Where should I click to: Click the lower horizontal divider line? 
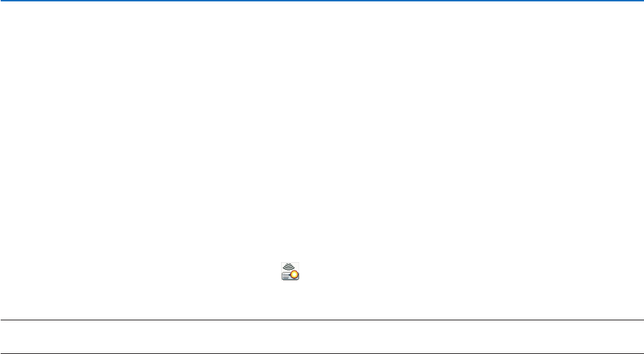coord(322,353)
